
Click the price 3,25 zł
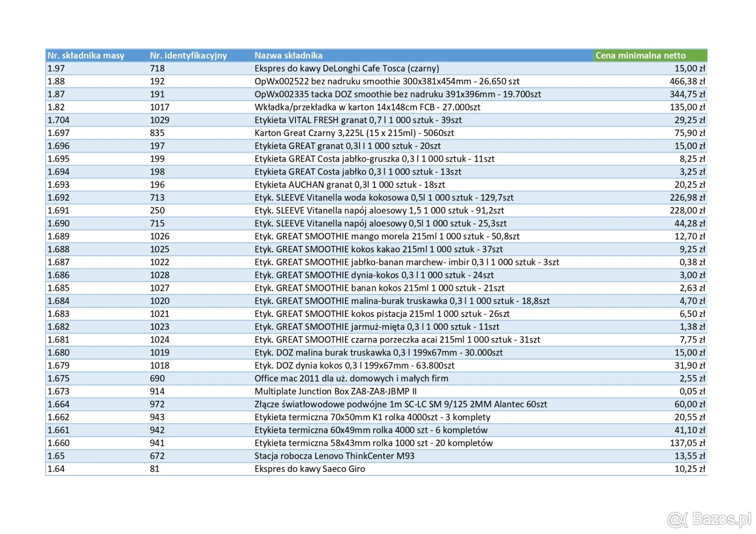click(x=693, y=172)
